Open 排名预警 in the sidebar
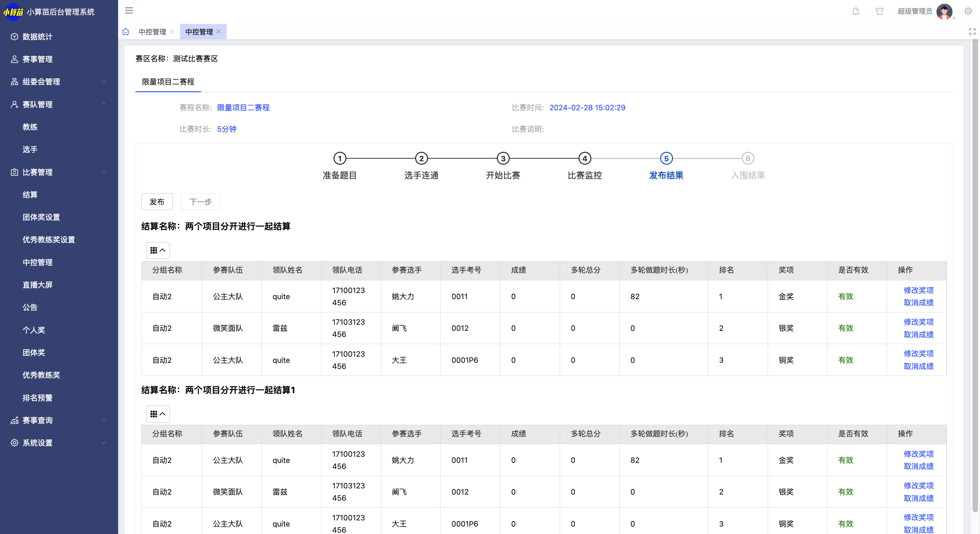The image size is (980, 534). [x=59, y=398]
